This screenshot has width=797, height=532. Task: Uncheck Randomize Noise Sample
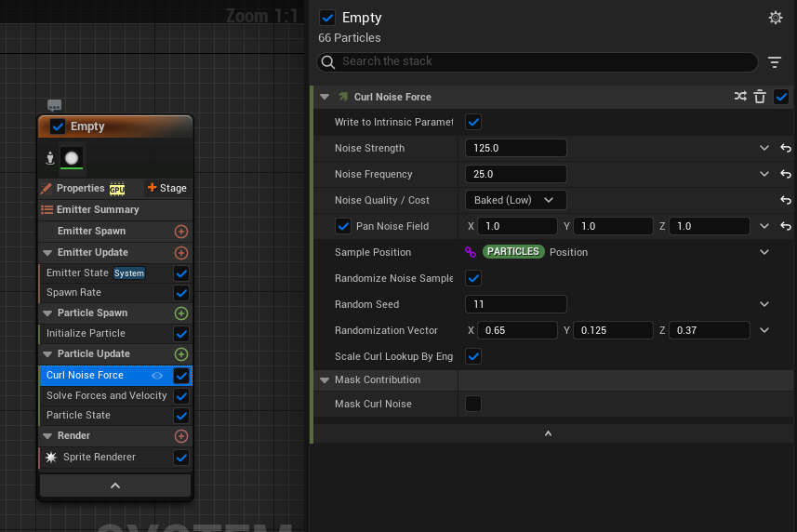[473, 278]
